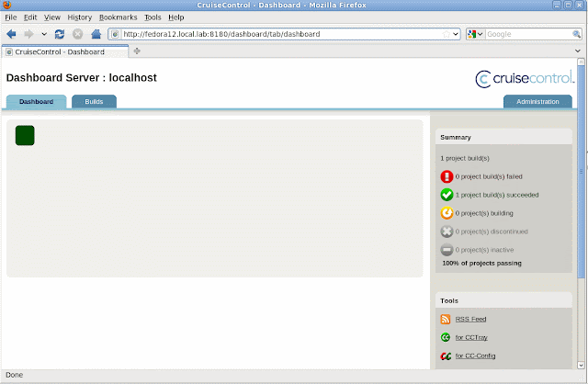This screenshot has height=384, width=588.
Task: Open a new tab with the plus icon
Action: coord(137,51)
